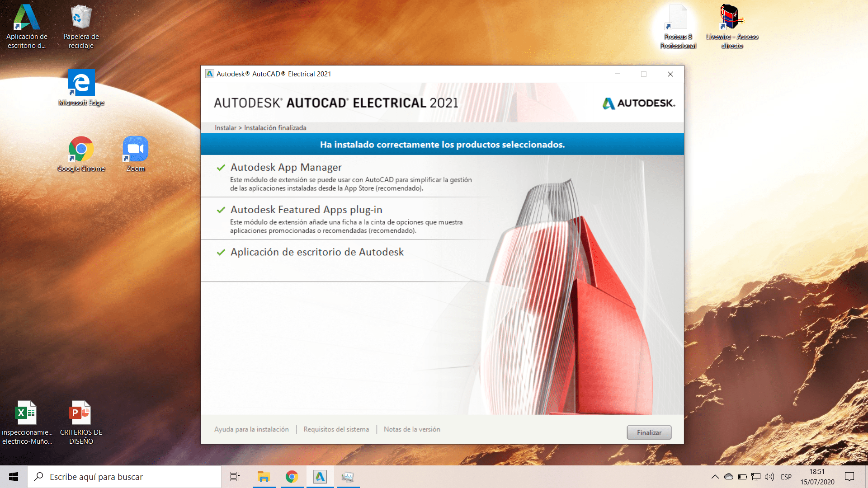Open Requisitos del sistema link
This screenshot has height=488, width=868.
point(336,429)
